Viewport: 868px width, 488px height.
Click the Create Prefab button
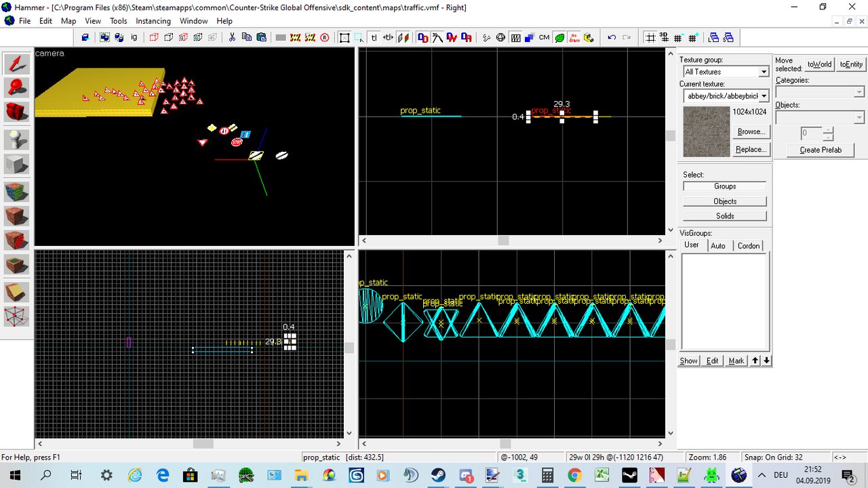(820, 150)
